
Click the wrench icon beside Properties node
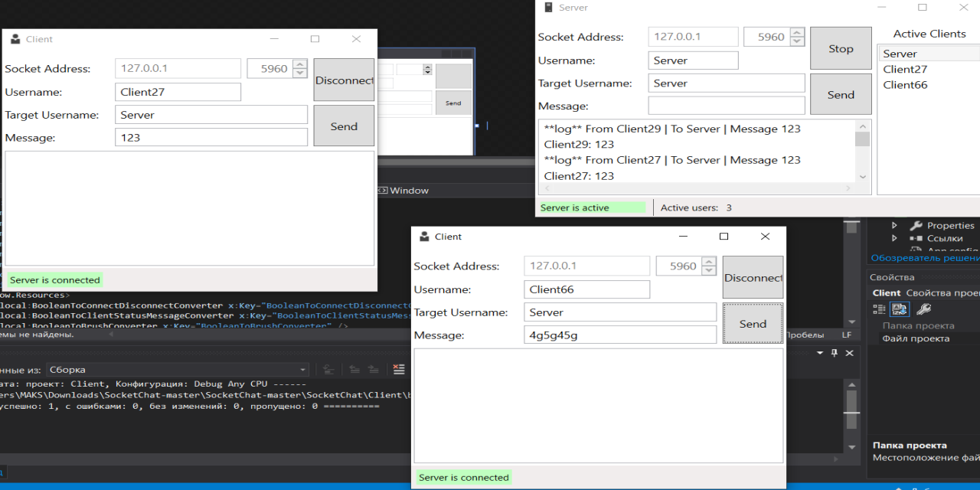coord(916,225)
